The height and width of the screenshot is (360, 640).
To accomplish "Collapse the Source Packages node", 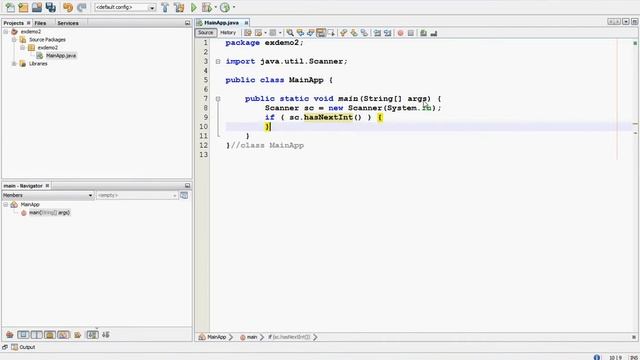I will [x=14, y=40].
